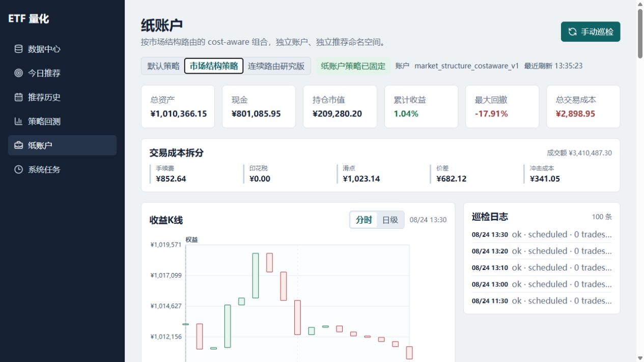
Task: Click 最大回撤 value -17.91%
Action: click(x=491, y=114)
